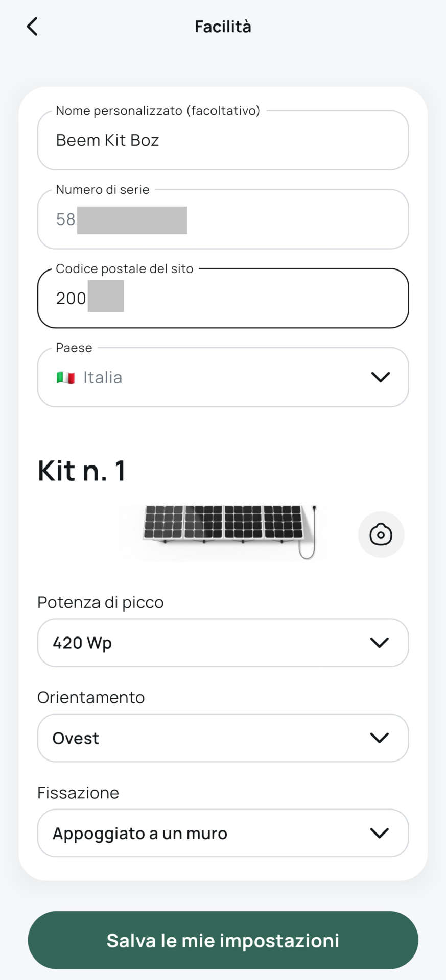
Task: Open the Paese country dropdown
Action: click(x=223, y=377)
